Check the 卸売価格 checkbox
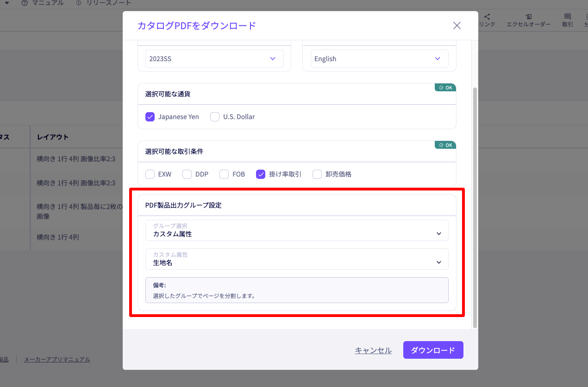Screen dimensions: 588x387 point(317,174)
